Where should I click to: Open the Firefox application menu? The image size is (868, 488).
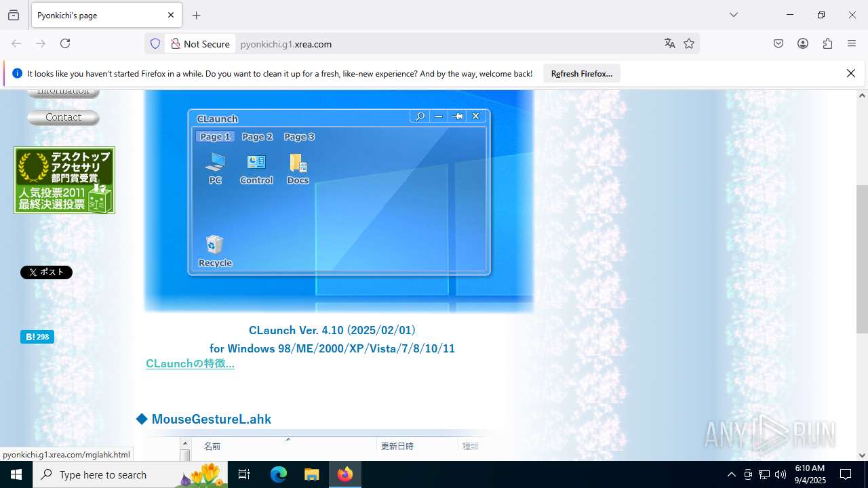pyautogui.click(x=852, y=43)
